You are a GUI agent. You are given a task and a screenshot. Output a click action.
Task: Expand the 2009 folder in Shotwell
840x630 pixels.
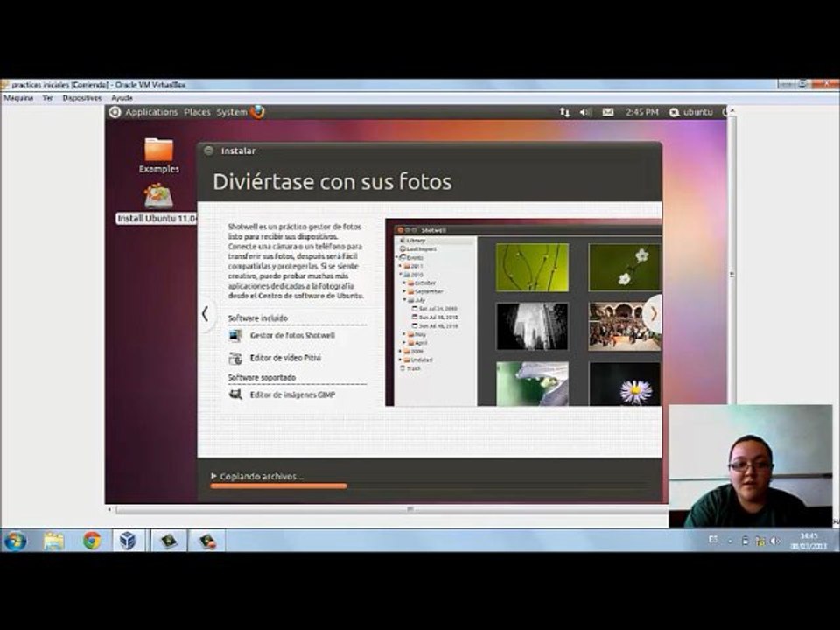[x=400, y=352]
